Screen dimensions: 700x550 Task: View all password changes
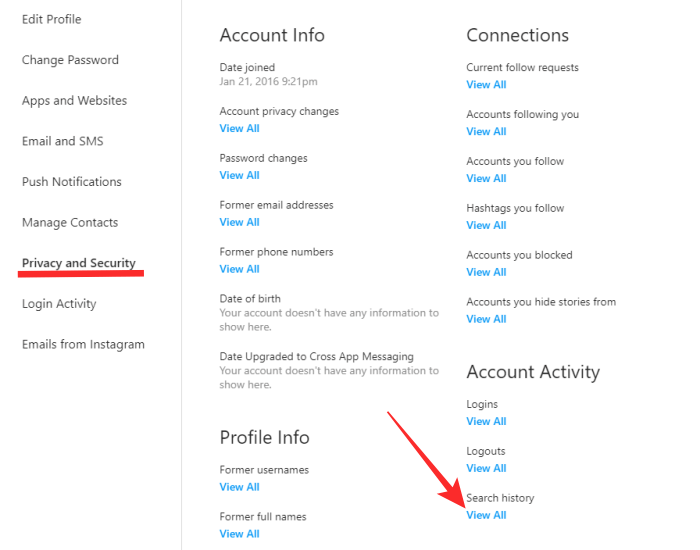point(239,175)
